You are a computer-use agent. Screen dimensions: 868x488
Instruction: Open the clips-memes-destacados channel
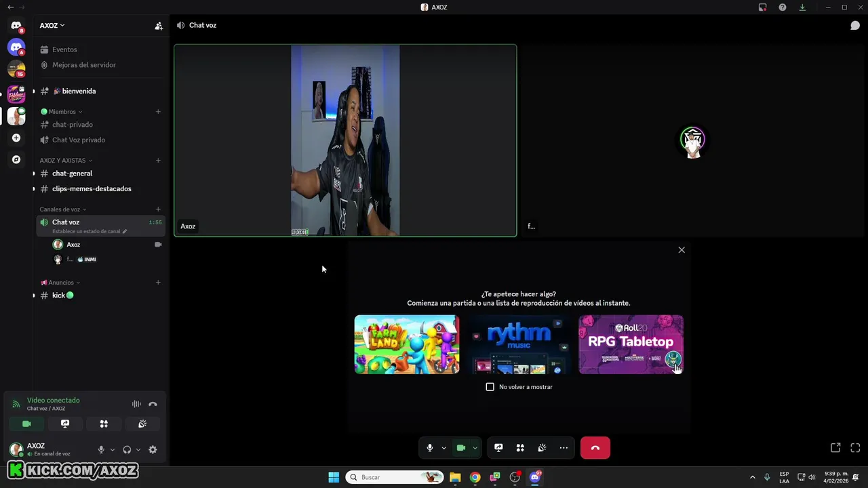click(100, 188)
